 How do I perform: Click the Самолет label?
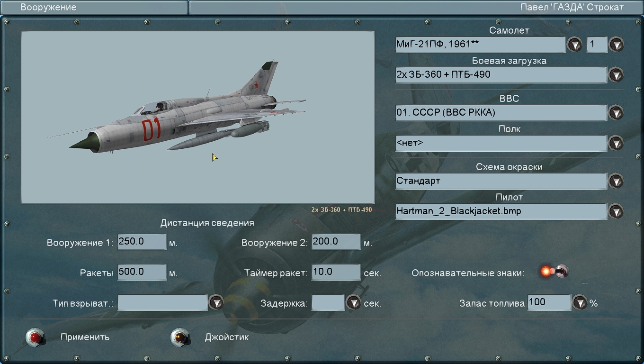509,30
